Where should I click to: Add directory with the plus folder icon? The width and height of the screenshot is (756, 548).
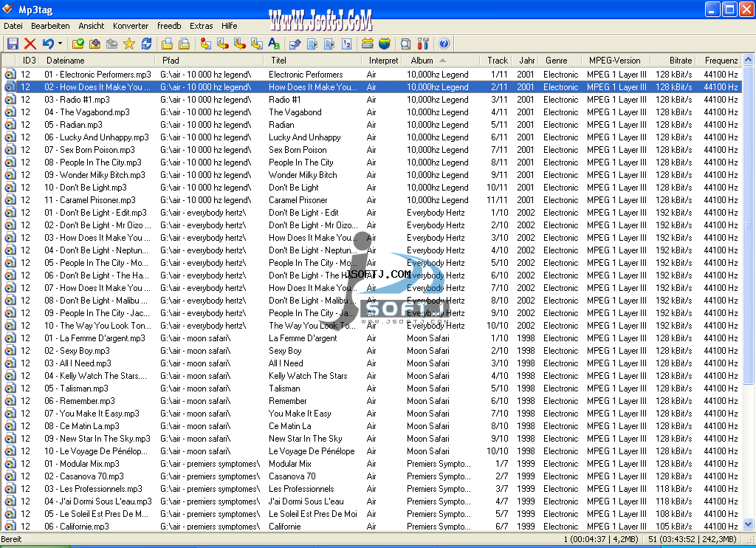coord(95,44)
